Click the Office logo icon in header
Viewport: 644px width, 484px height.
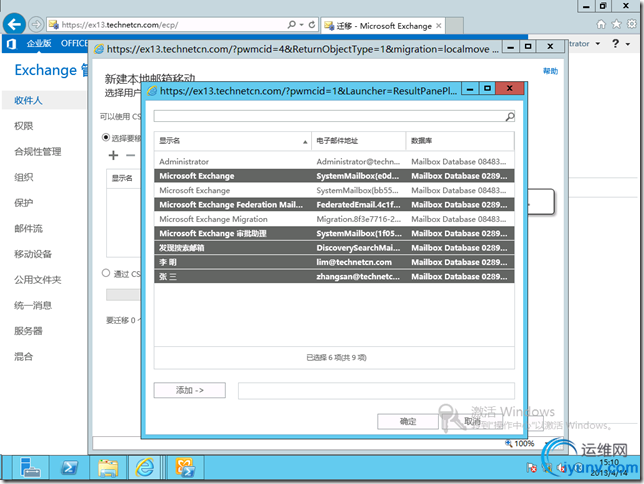click(x=12, y=43)
